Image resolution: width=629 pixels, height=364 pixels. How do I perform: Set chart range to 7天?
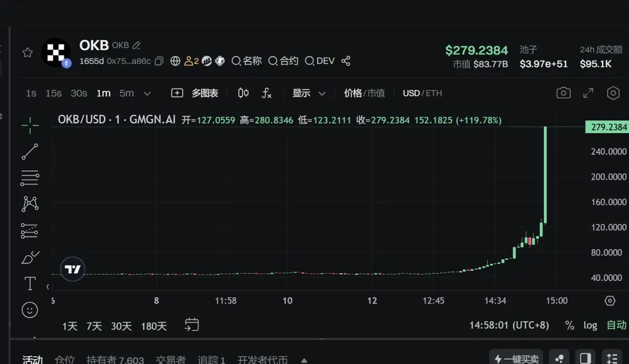click(x=94, y=326)
